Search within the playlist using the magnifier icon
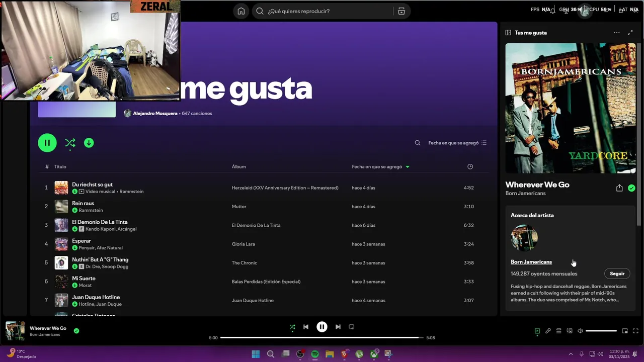The width and height of the screenshot is (644, 362). [418, 143]
